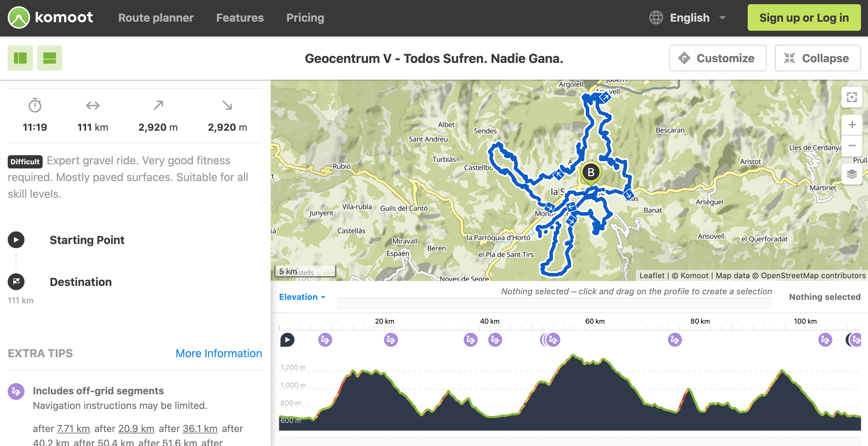This screenshot has width=868, height=446.
Task: Click the globe language icon
Action: (656, 17)
